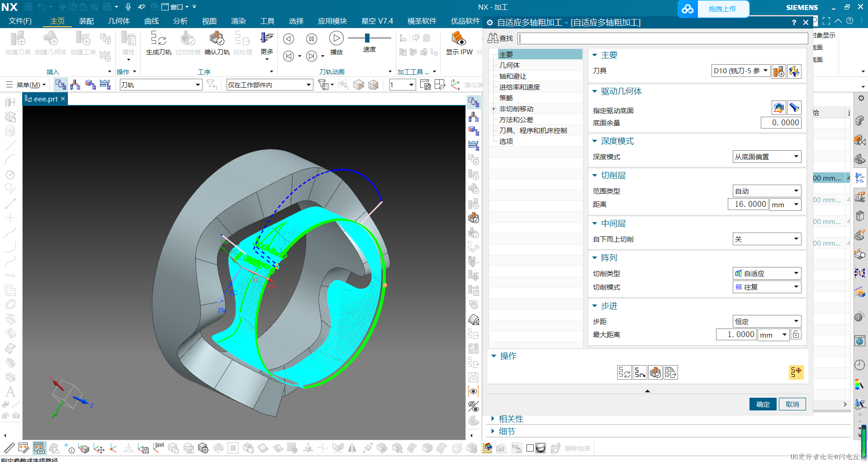Close the eee.prt document tab
868x462 pixels.
coord(63,99)
